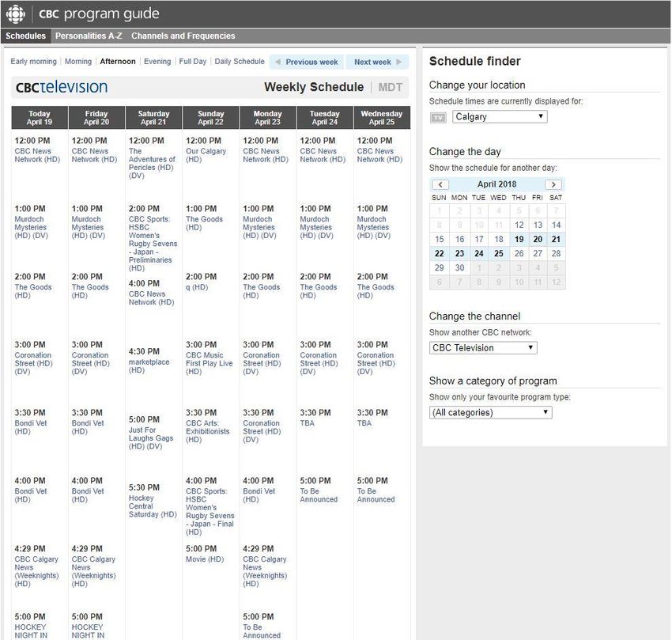Click the Wednesday April 25 column header
Viewport: 672px width, 640px height.
[x=382, y=118]
